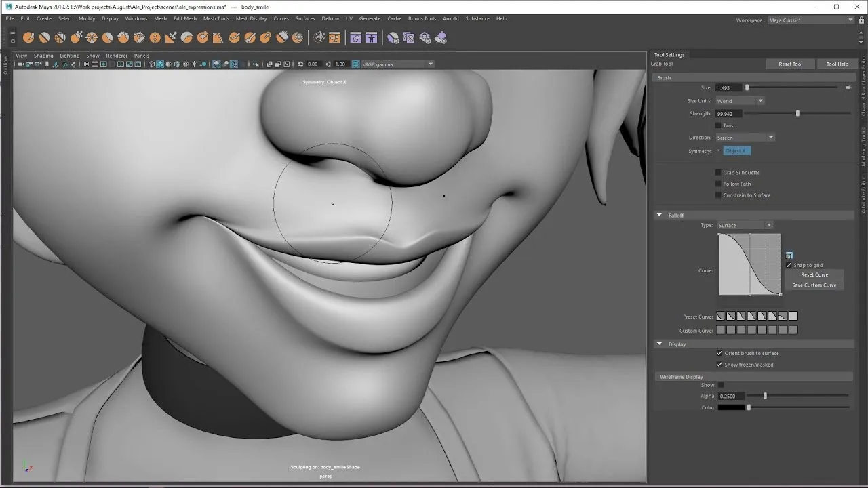Disable Orient brush to surface

(719, 353)
